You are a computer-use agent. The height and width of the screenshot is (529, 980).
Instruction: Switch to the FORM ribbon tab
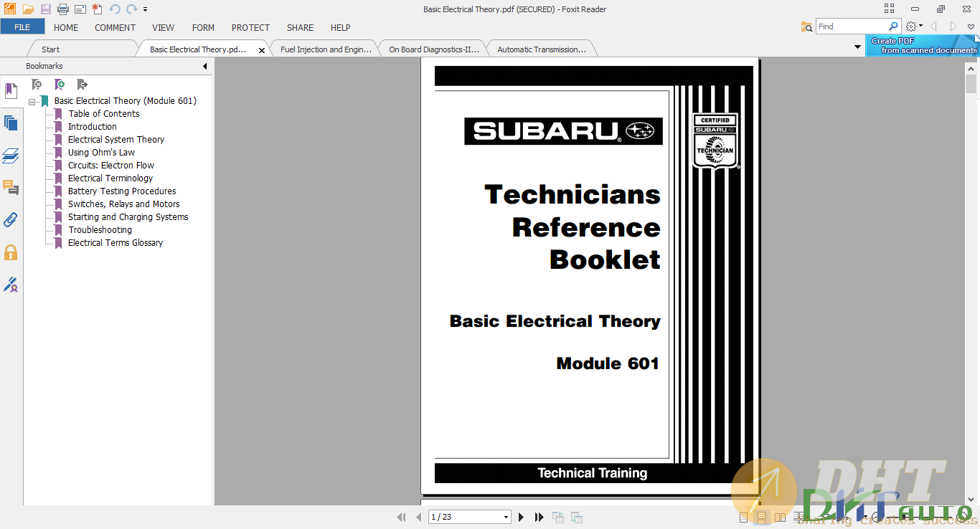(203, 27)
